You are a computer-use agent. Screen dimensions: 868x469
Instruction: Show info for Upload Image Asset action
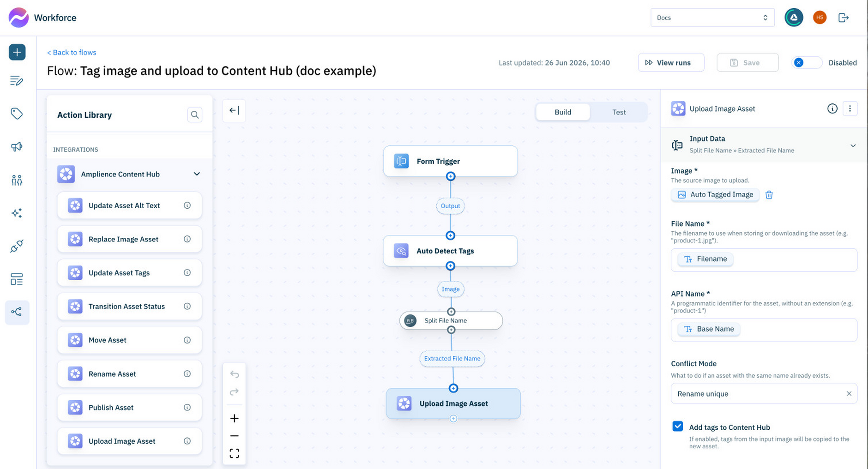[187, 441]
